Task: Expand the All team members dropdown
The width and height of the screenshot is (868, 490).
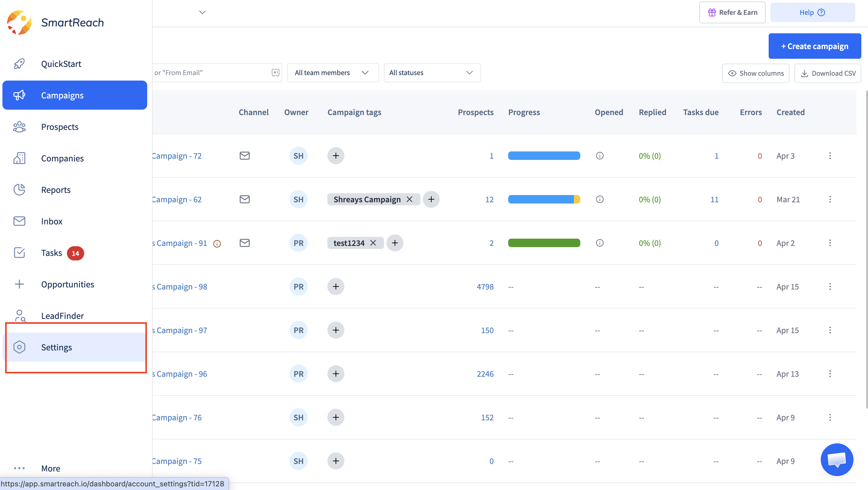Action: pos(333,73)
